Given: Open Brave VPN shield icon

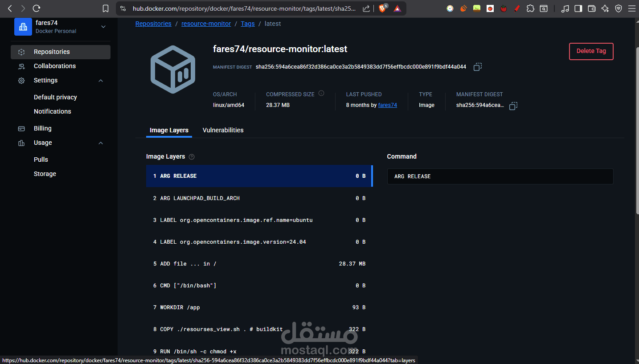Looking at the screenshot, I should click(x=619, y=8).
